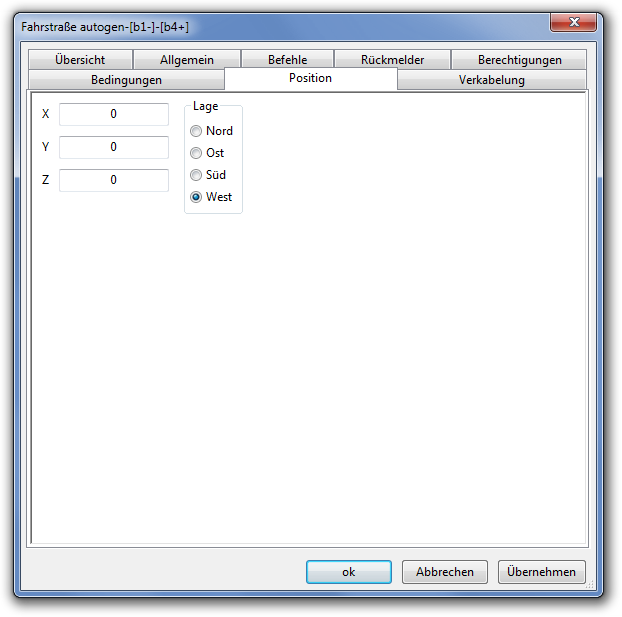This screenshot has height=617, width=622.
Task: Click the dialog resize grip corner
Action: click(589, 584)
